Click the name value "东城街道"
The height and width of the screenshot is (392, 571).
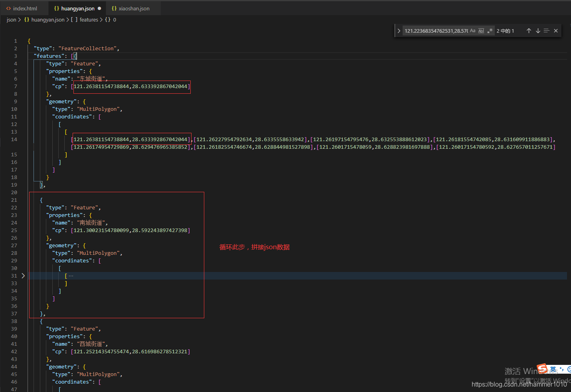click(x=91, y=79)
